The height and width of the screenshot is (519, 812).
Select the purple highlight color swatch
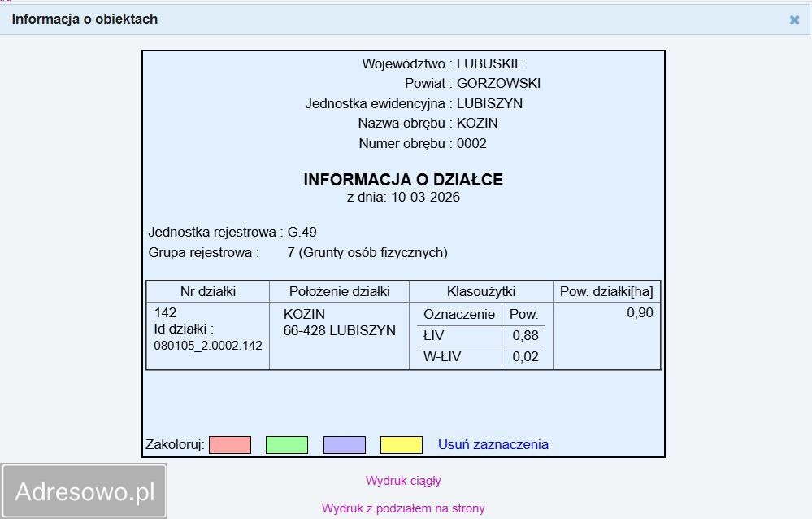(344, 444)
